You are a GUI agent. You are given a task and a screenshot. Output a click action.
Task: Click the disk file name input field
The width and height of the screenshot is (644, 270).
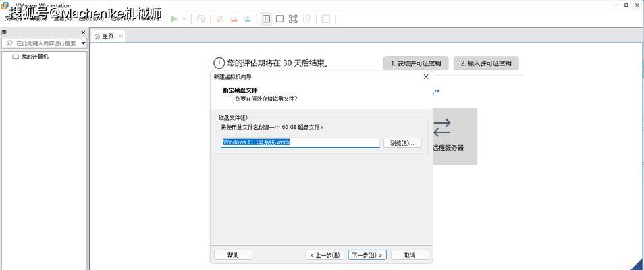[x=300, y=142]
